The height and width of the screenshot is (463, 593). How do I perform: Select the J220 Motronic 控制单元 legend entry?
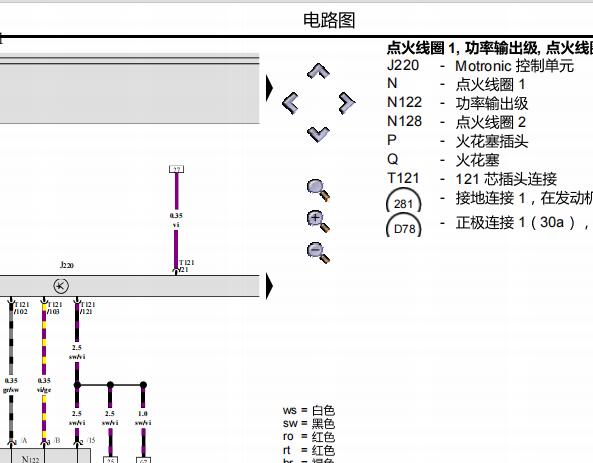click(x=480, y=66)
